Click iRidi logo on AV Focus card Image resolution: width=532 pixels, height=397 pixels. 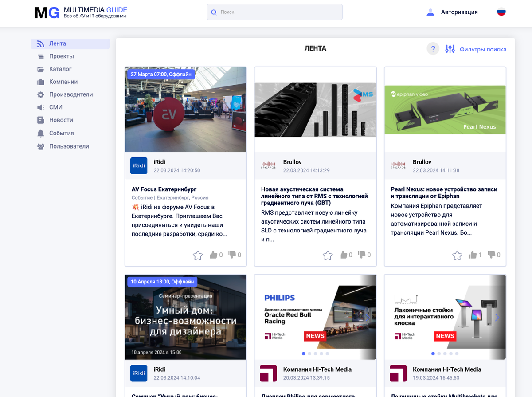click(139, 165)
